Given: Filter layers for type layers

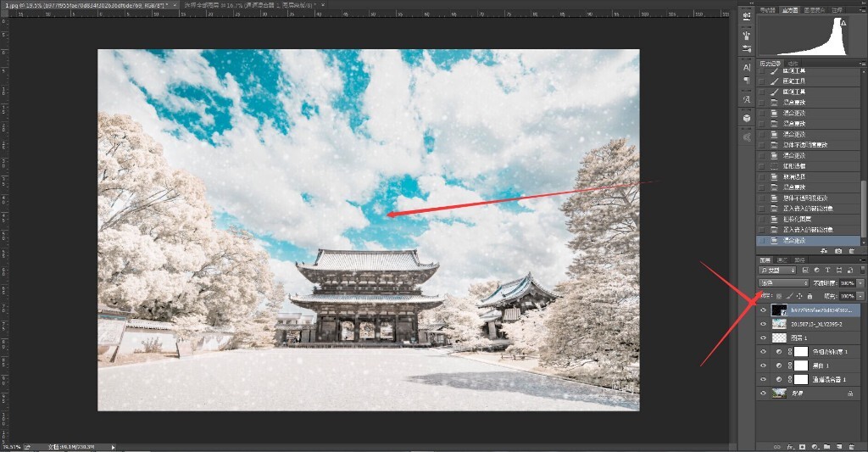Looking at the screenshot, I should click(x=827, y=271).
